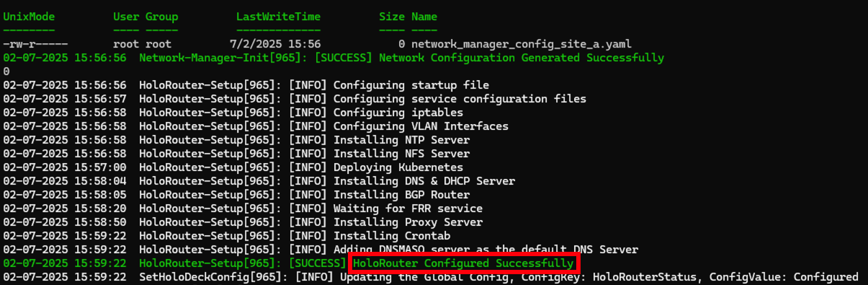Click the UnixMode column header
This screenshot has width=868, height=285.
pos(29,16)
